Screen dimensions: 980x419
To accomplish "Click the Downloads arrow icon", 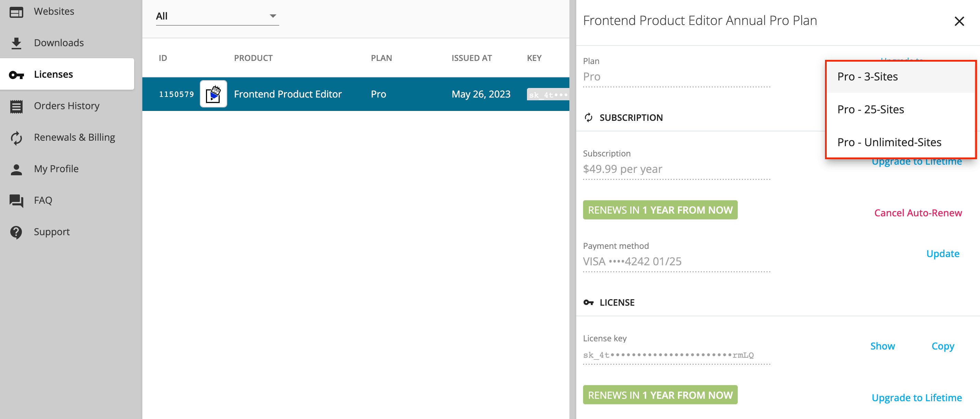I will (16, 43).
